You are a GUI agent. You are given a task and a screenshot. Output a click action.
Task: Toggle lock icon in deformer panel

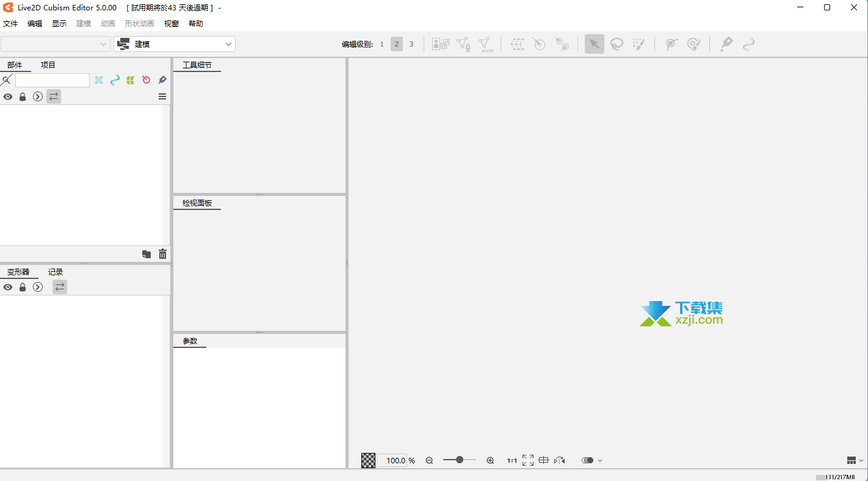(x=23, y=287)
